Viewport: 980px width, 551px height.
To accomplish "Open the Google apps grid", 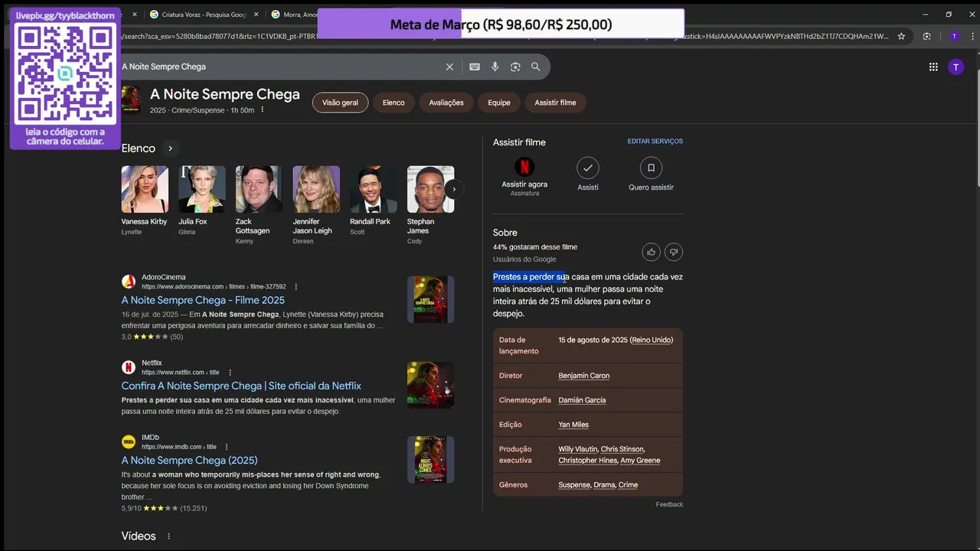I will pos(933,67).
